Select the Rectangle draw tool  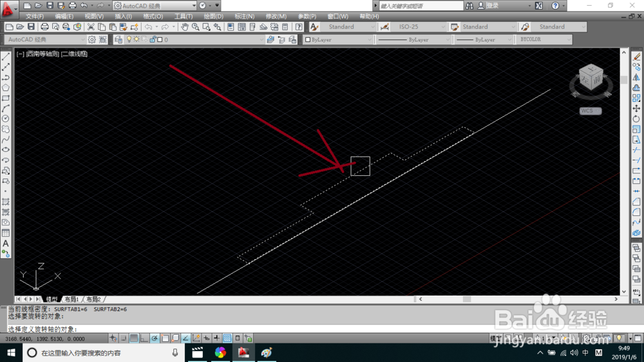pyautogui.click(x=6, y=98)
